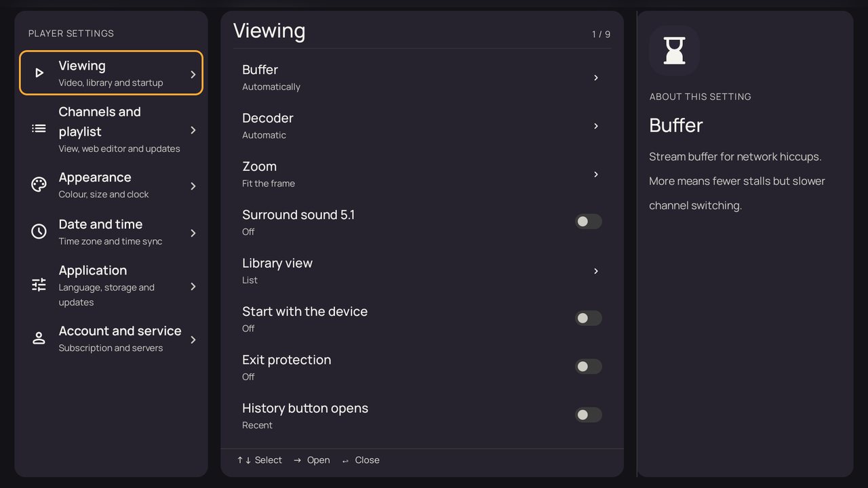The image size is (868, 488).
Task: Click the Select hint in the footer
Action: point(260,460)
